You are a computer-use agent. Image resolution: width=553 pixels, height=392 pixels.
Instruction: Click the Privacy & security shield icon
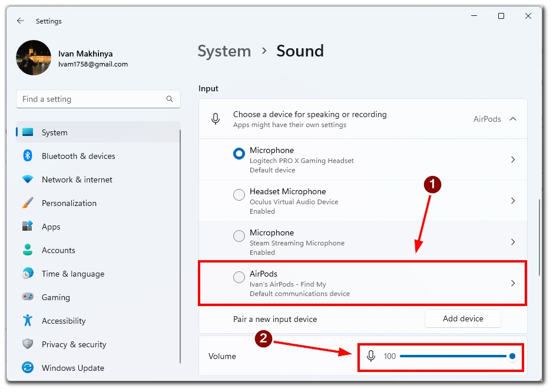click(28, 344)
